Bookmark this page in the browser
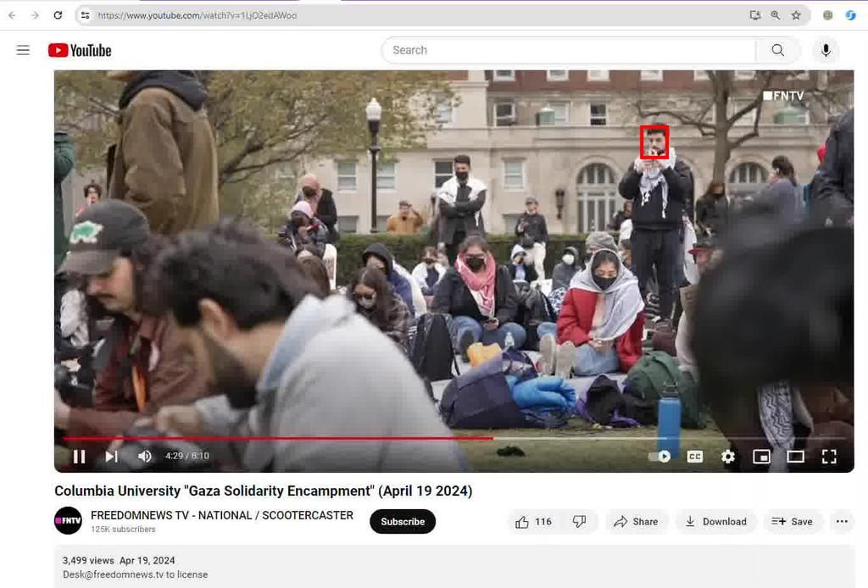The width and height of the screenshot is (868, 588). click(794, 14)
